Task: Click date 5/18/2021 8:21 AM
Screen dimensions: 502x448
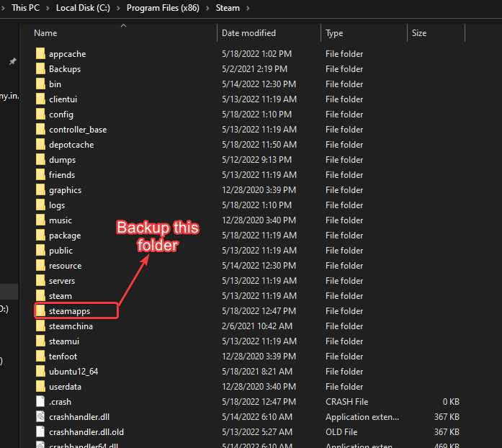Action: [257, 372]
